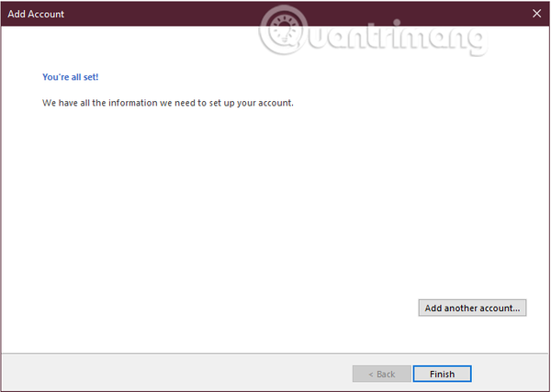Go back using the < Back button

[x=382, y=374]
